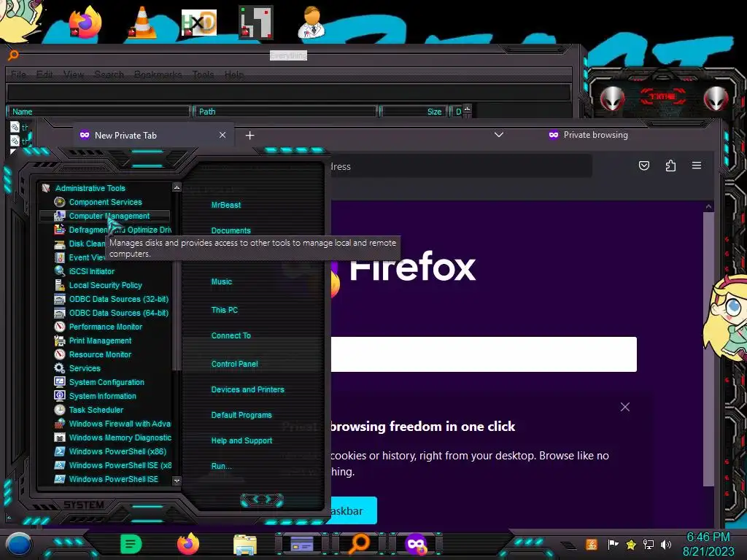Click the Firefox page vertical scrollbar
The height and width of the screenshot is (560, 747).
click(x=708, y=349)
